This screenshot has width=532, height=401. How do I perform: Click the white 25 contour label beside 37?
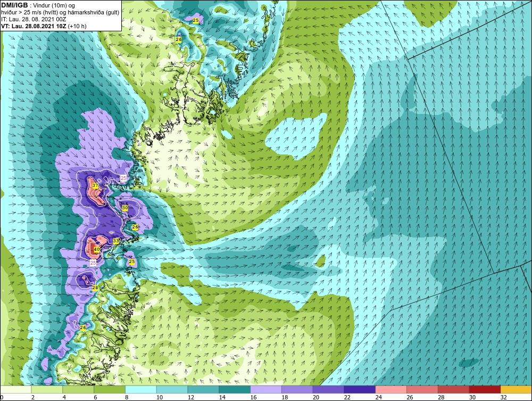pyautogui.click(x=123, y=178)
